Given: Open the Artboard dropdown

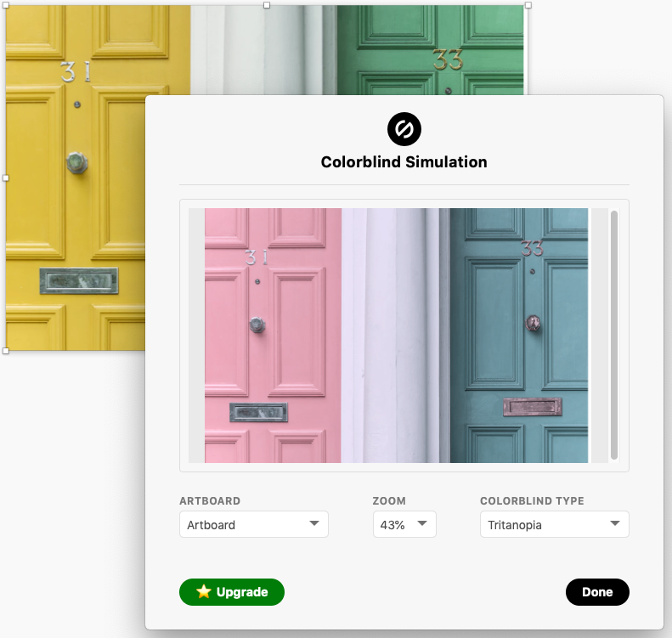Looking at the screenshot, I should tap(254, 524).
